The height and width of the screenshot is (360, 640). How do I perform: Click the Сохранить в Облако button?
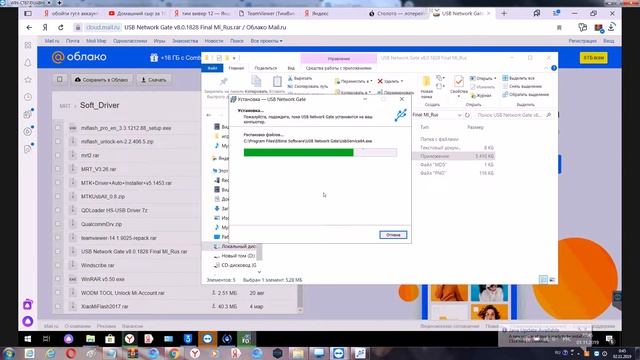101,80
